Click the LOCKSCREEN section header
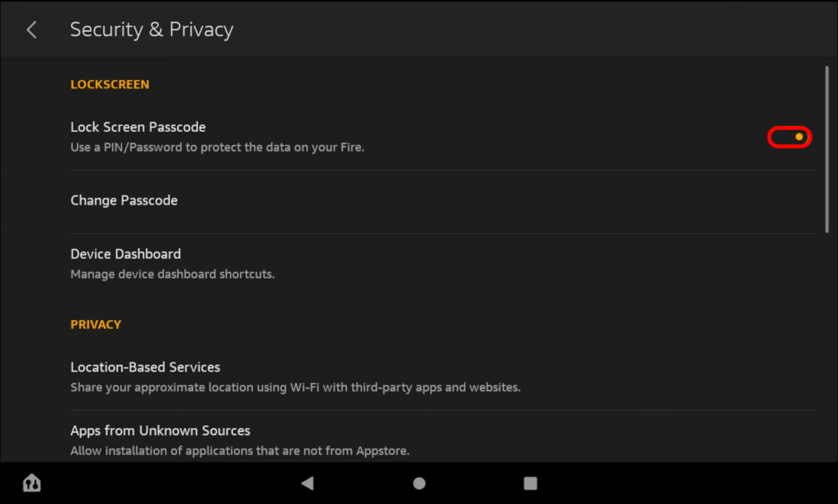Image resolution: width=838 pixels, height=504 pixels. (110, 83)
